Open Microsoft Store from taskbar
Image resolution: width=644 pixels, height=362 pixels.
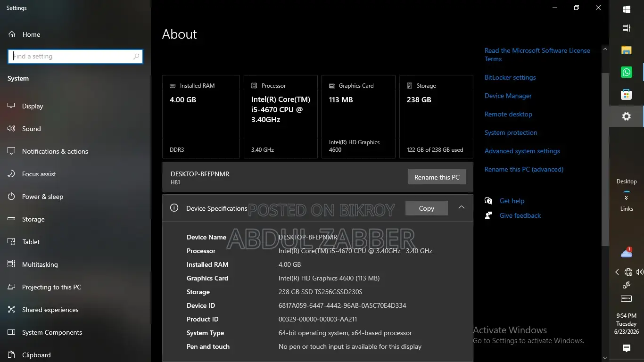(627, 94)
